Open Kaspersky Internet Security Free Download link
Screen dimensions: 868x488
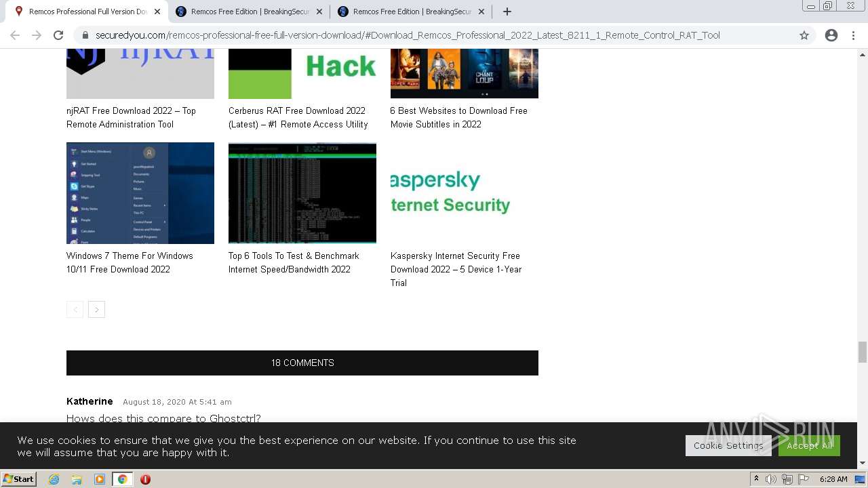[456, 269]
